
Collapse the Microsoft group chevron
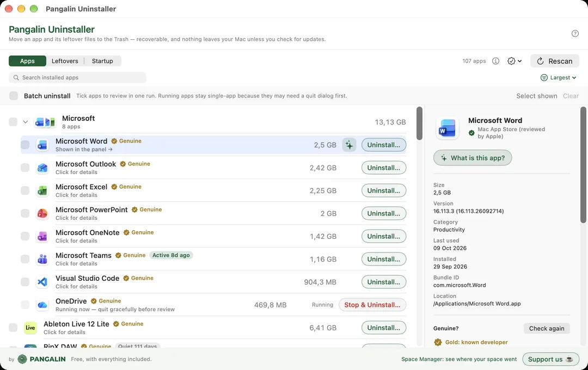click(26, 122)
